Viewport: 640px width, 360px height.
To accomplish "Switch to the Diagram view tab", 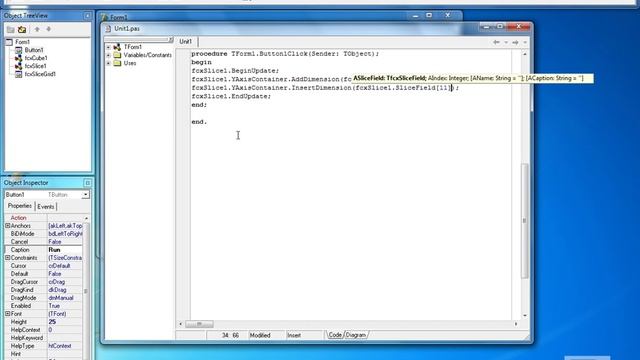I will click(x=356, y=335).
